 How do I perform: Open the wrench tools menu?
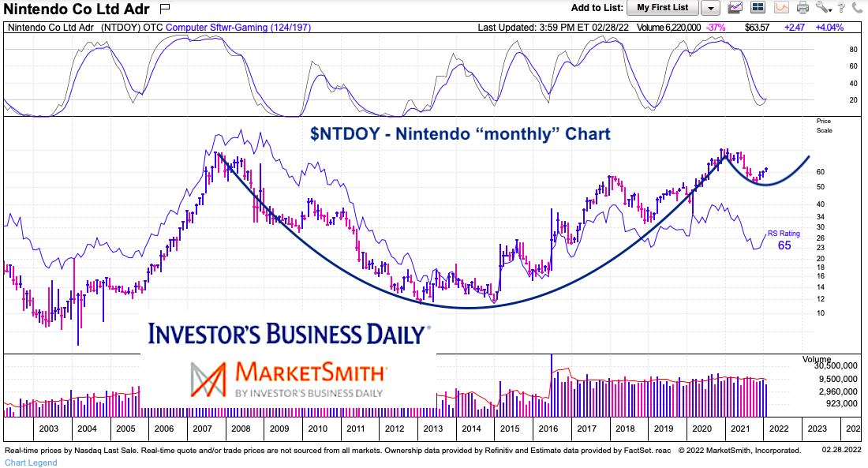823,8
